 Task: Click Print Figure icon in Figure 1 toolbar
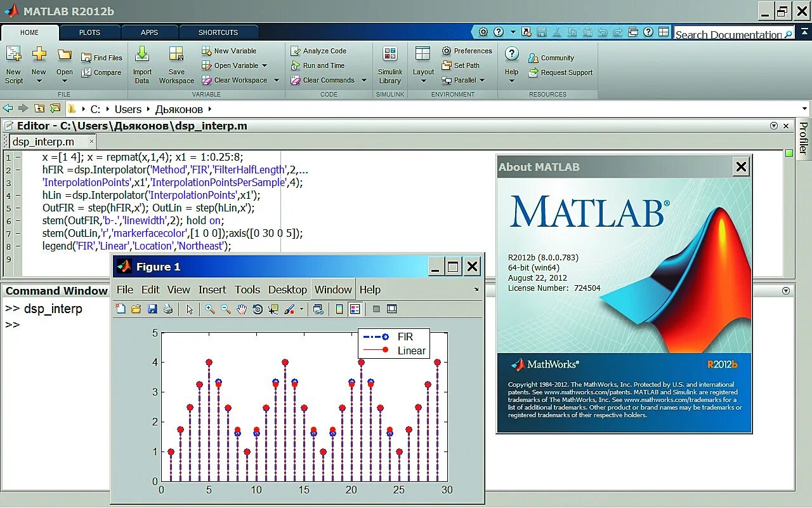(x=168, y=309)
